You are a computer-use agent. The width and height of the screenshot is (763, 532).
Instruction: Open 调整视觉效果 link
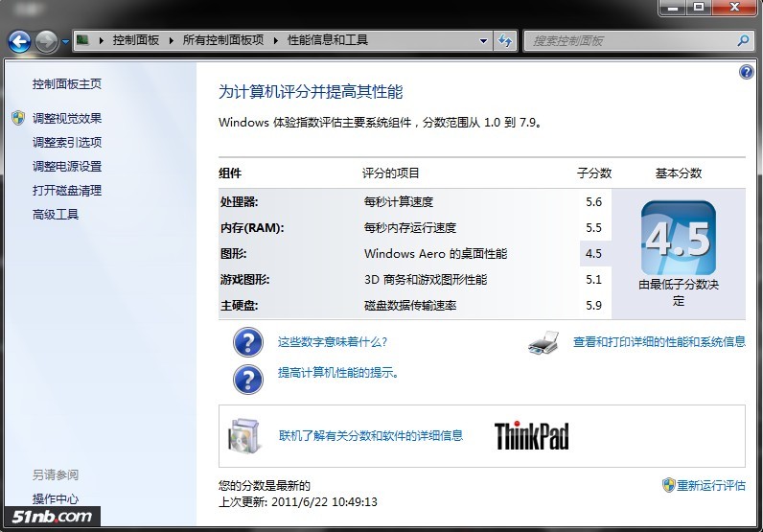pos(67,118)
